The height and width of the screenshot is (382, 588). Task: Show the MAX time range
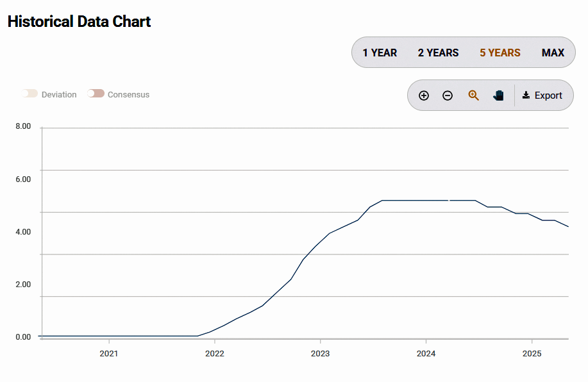tap(553, 53)
